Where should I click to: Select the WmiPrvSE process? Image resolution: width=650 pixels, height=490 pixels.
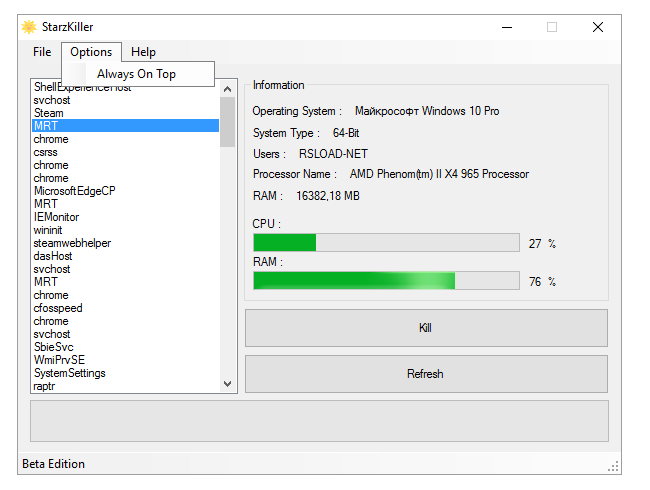pos(125,360)
